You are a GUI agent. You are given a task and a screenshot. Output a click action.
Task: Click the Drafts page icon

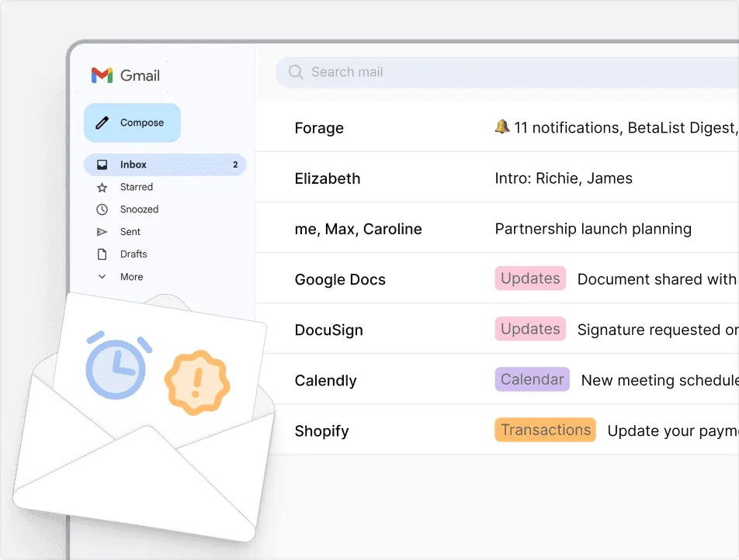click(102, 254)
